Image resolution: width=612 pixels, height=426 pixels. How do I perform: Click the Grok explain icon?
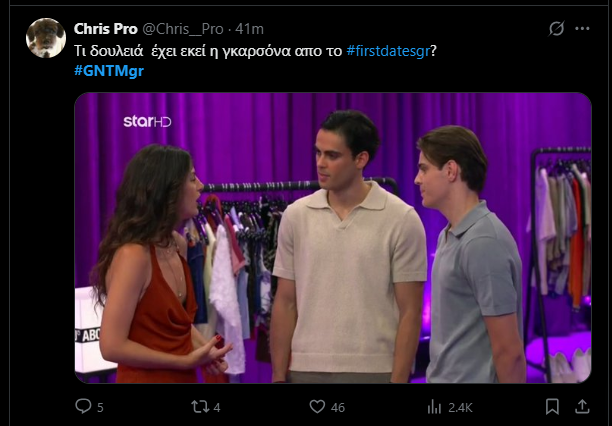point(556,29)
